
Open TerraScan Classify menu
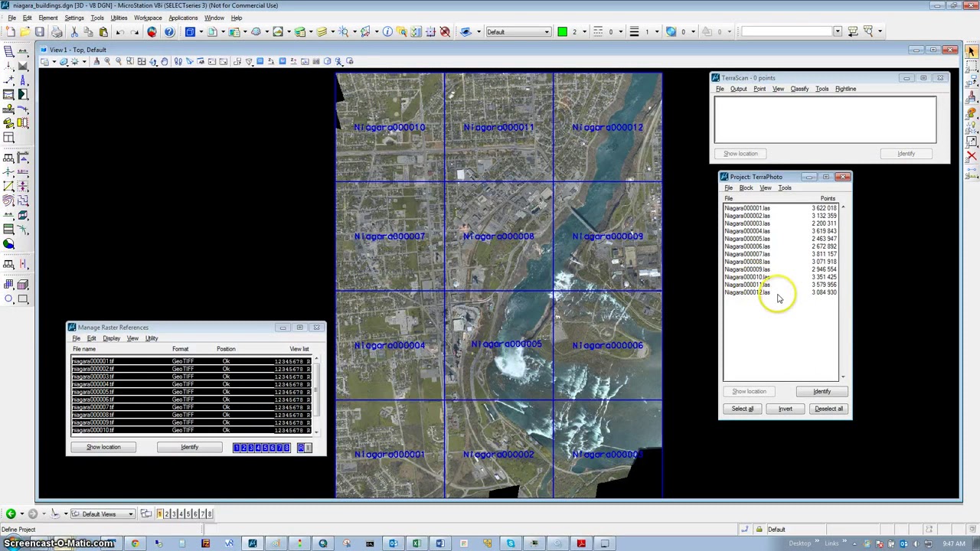799,89
